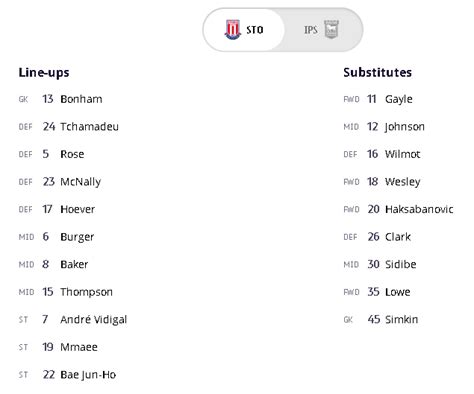Click midfielder Burger in the lineup
Screen dimensions: 474x394
[56, 237]
